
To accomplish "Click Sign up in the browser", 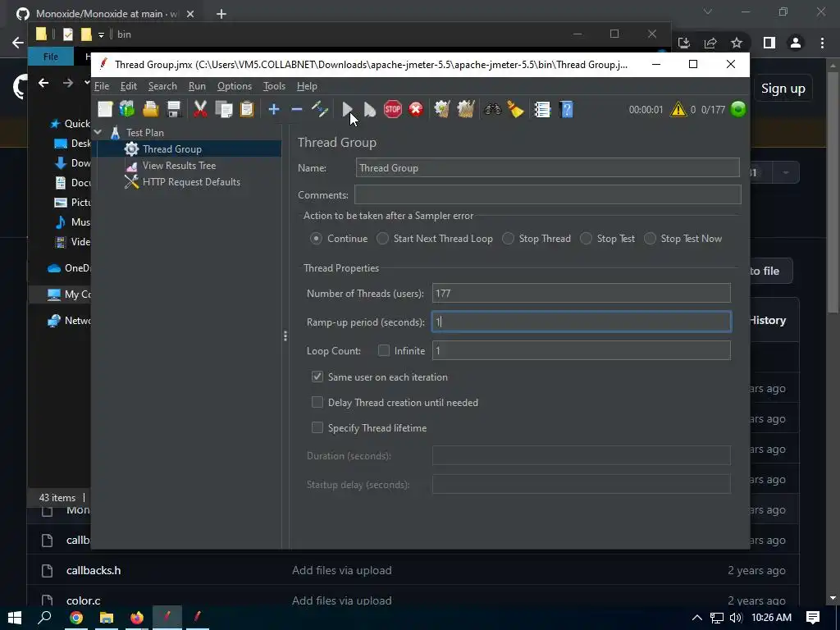I will [783, 89].
